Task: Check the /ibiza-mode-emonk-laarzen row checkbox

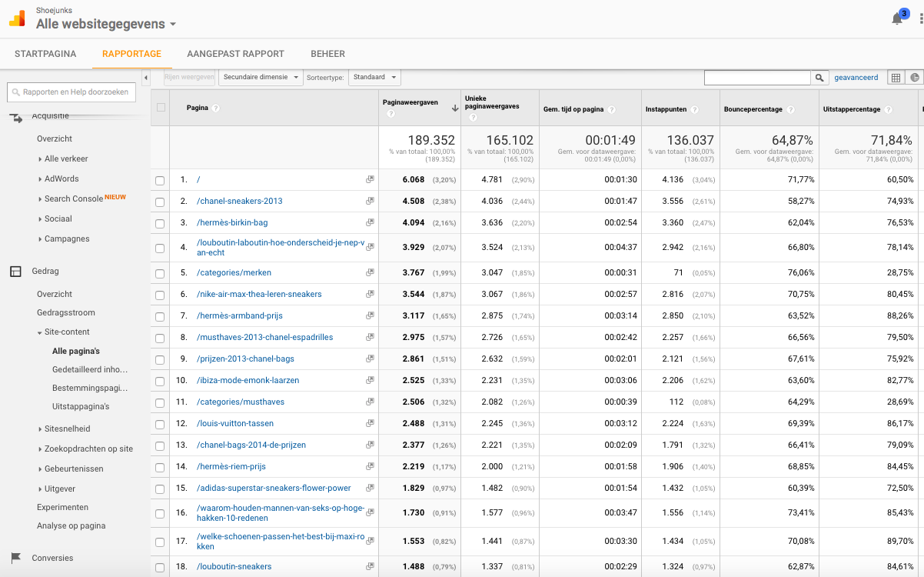Action: coord(160,381)
